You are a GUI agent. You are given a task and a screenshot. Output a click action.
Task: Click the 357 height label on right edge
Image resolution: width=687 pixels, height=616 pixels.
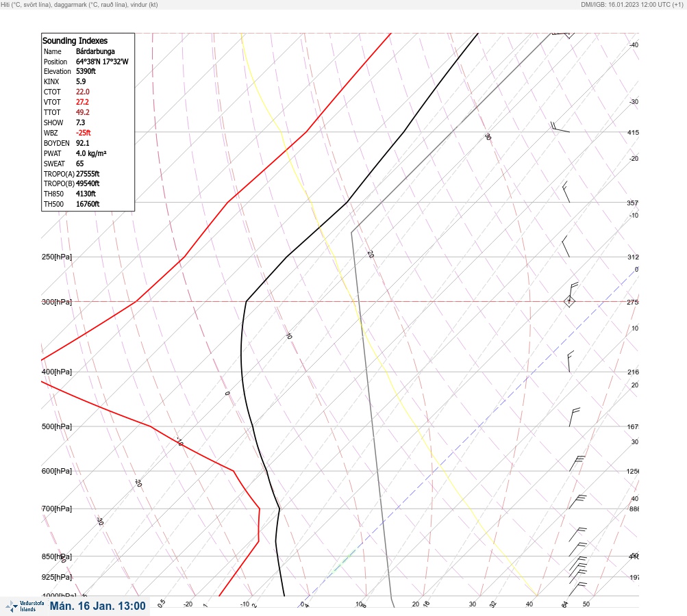point(633,203)
